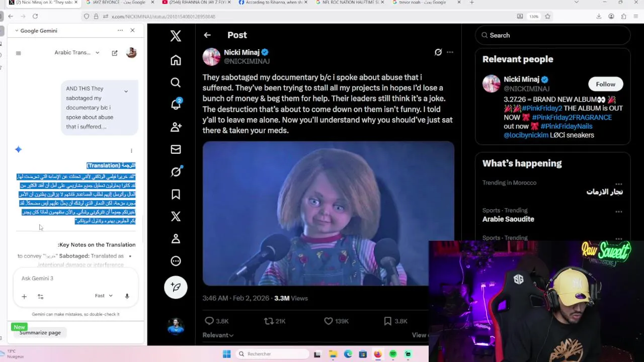Type in Ask Gemini 3 field
The height and width of the screenshot is (362, 644).
(75, 279)
